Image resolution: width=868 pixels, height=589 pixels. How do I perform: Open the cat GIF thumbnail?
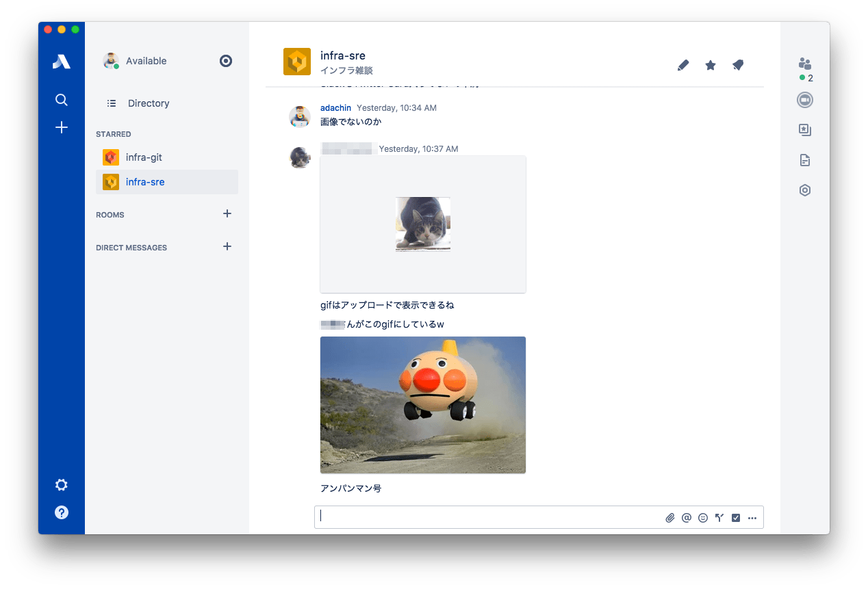(423, 224)
